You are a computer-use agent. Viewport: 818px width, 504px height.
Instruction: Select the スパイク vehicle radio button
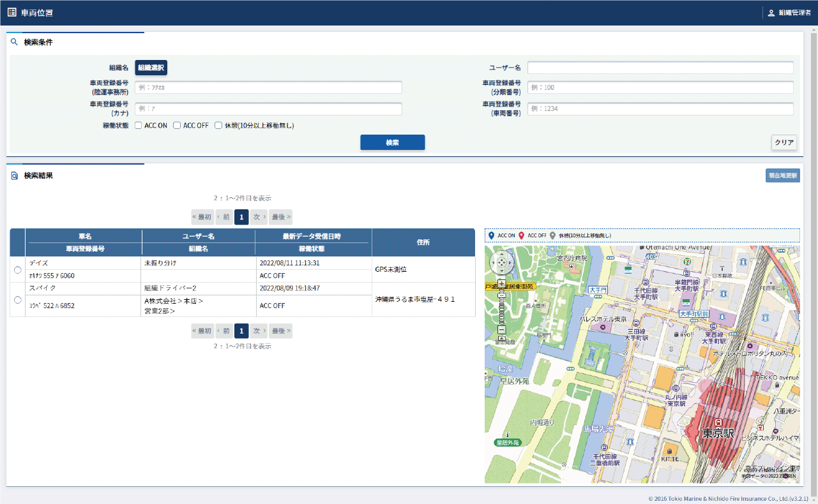click(17, 300)
